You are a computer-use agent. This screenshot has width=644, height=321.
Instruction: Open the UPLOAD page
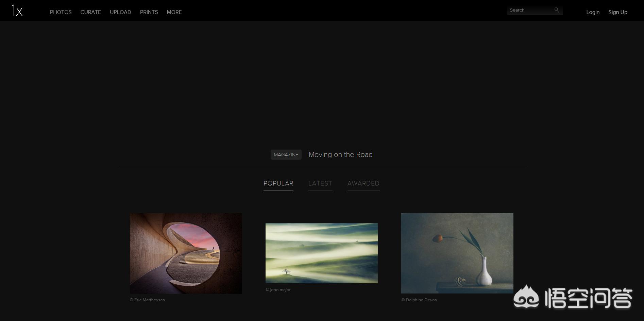[x=120, y=12]
